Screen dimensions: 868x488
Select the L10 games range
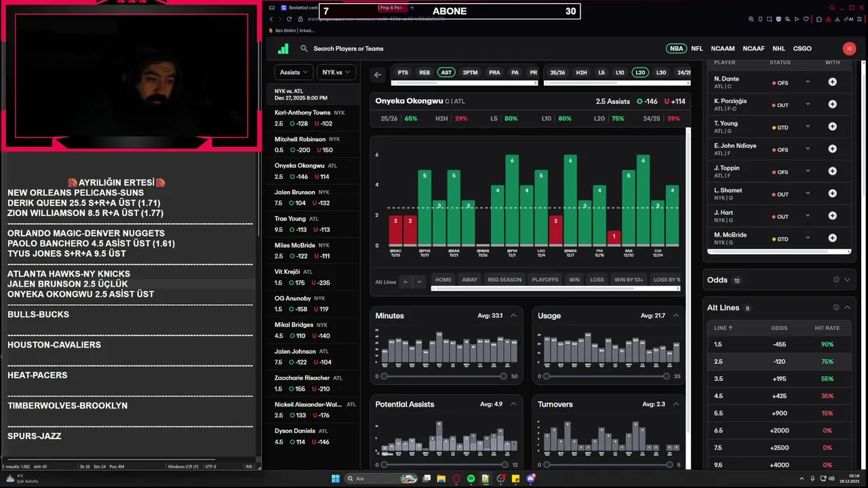point(620,73)
